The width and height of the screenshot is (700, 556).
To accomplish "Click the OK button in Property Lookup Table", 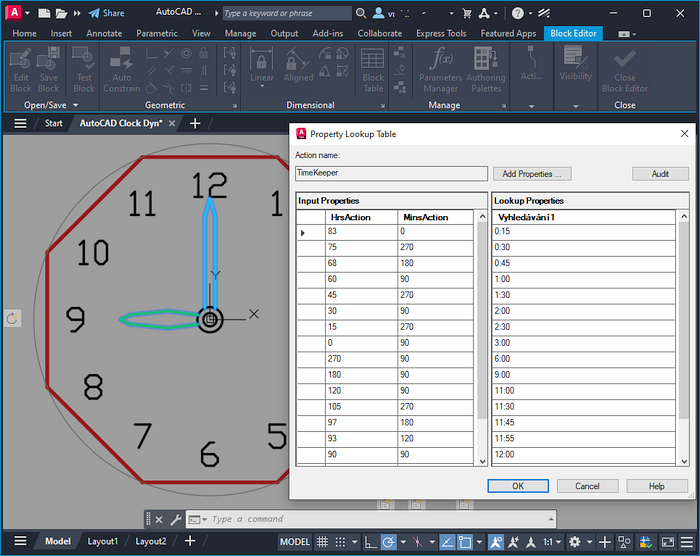I will pyautogui.click(x=518, y=486).
